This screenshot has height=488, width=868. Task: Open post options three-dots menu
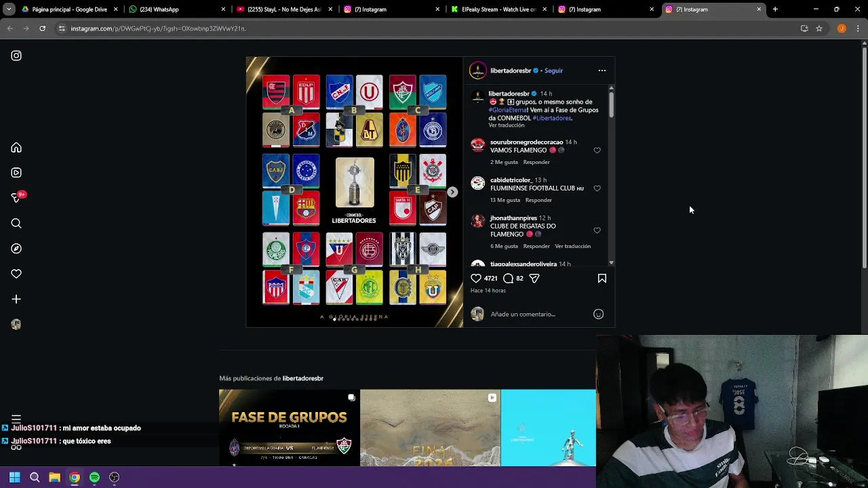tap(601, 70)
